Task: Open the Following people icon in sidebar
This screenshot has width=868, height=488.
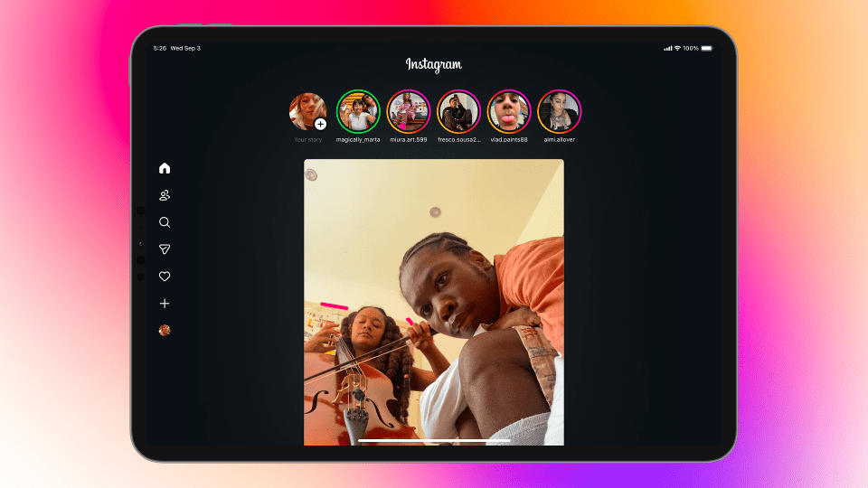Action: point(165,195)
